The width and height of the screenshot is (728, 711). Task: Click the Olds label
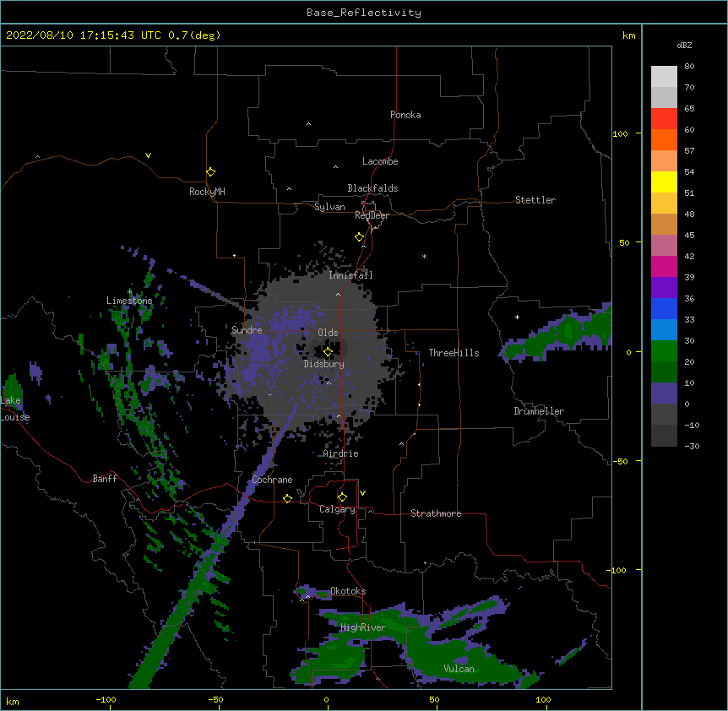click(328, 333)
